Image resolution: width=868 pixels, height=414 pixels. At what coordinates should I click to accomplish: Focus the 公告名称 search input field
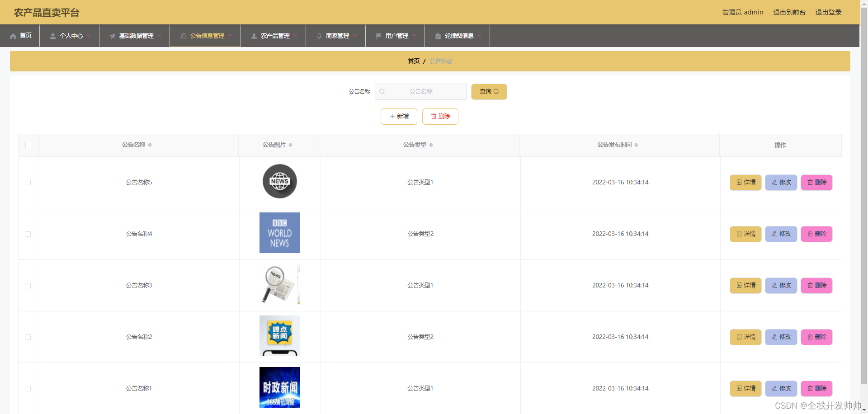(421, 92)
